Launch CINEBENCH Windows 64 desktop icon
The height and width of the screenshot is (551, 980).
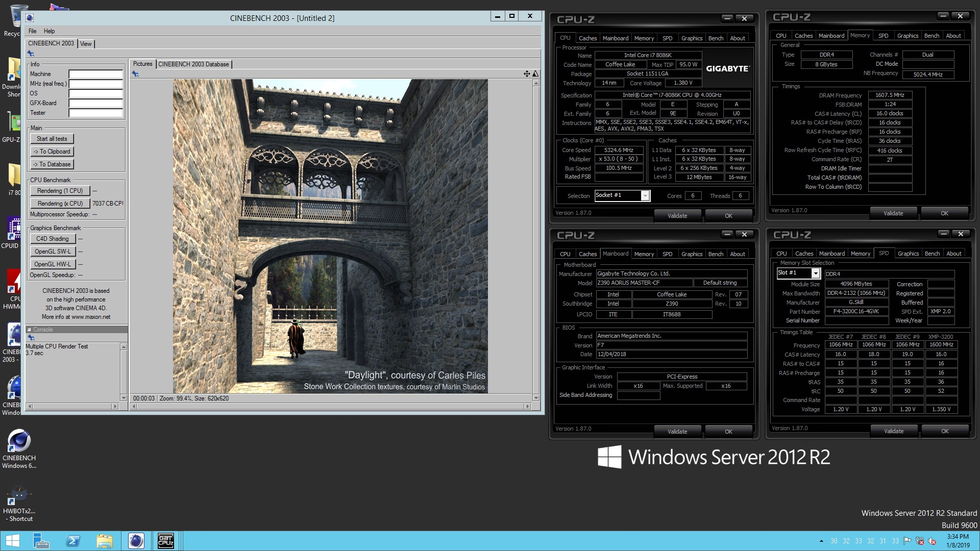[19, 449]
